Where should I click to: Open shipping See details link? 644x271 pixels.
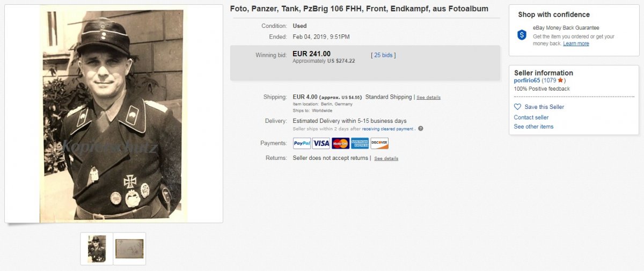click(x=428, y=98)
